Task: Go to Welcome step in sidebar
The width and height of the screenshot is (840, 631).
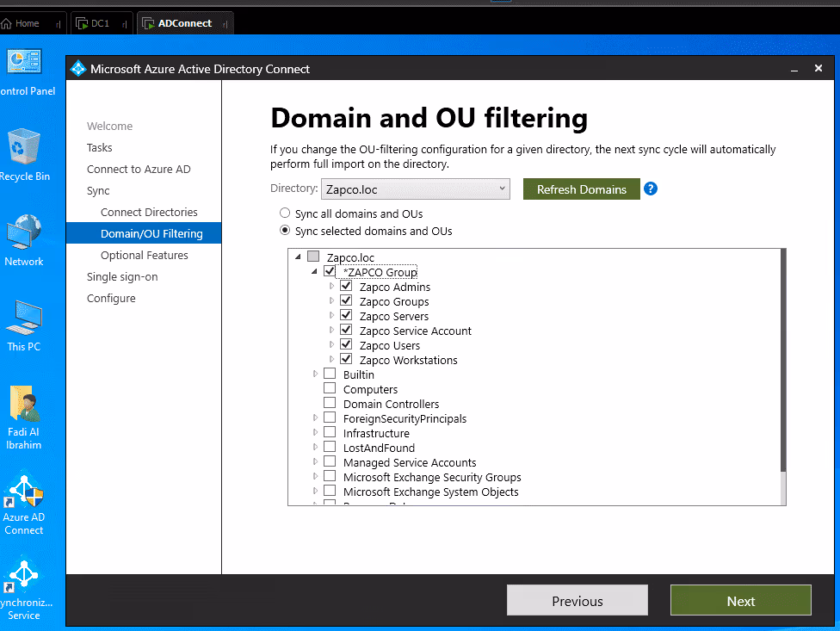Action: 110,126
